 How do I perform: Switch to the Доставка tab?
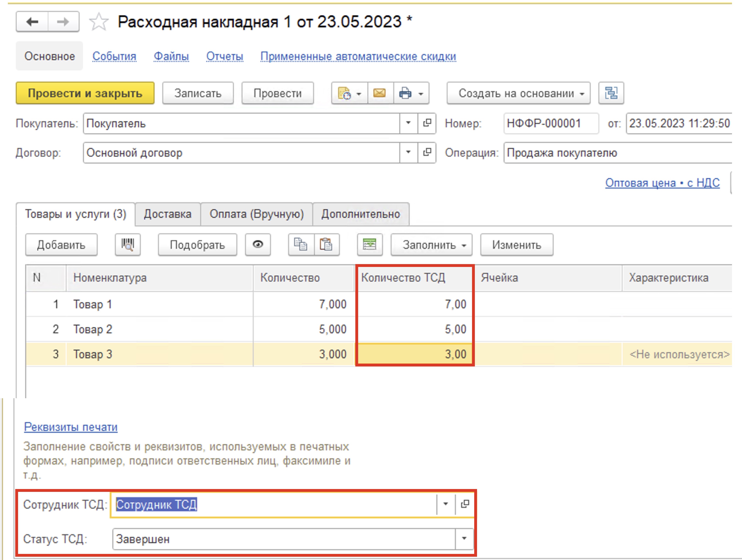tap(168, 214)
